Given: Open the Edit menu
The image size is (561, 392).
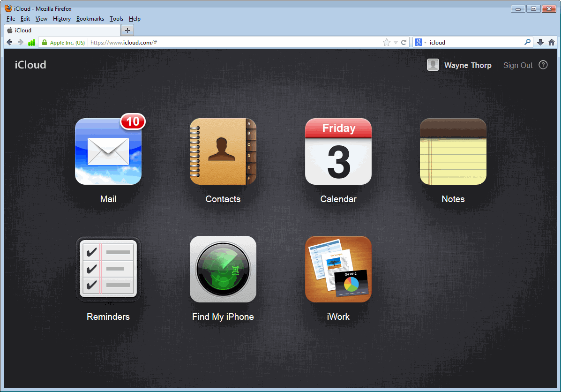Looking at the screenshot, I should 25,19.
